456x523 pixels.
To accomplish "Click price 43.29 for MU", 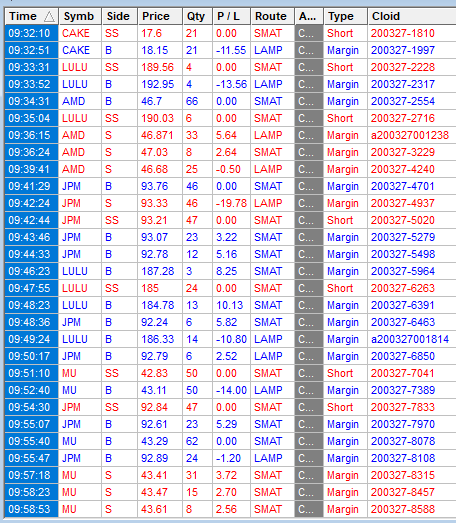I will [154, 442].
